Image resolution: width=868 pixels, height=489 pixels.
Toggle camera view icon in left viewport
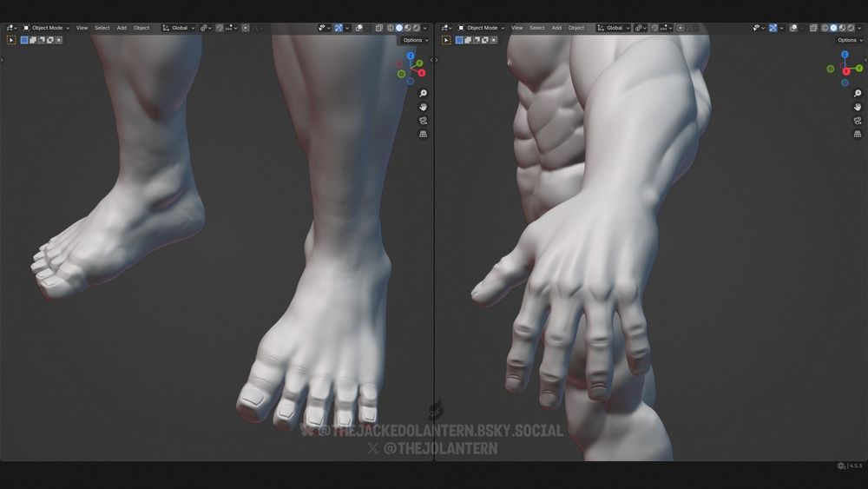pos(423,121)
